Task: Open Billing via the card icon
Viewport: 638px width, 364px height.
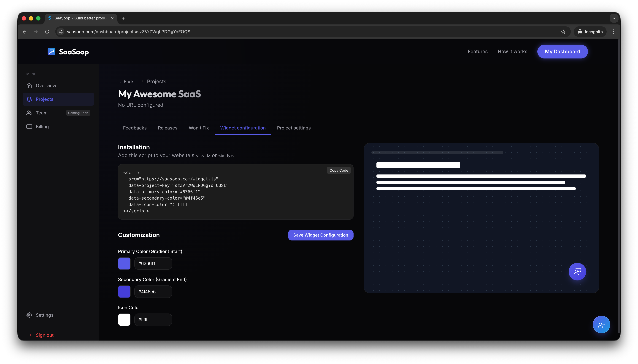Action: click(29, 127)
